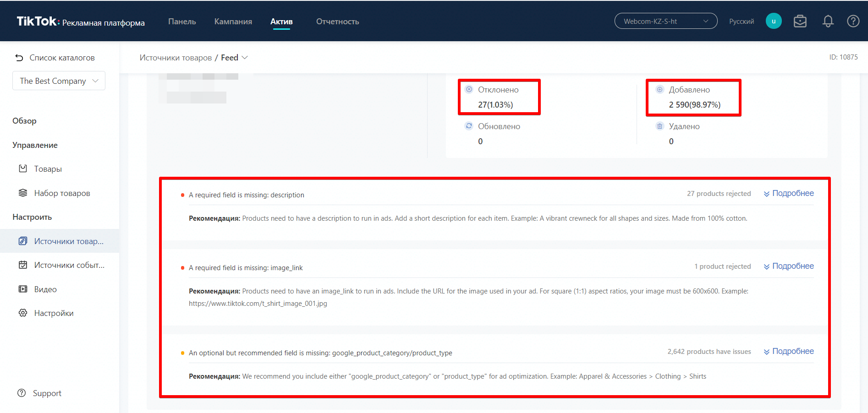This screenshot has width=868, height=413.
Task: Click the user avatar icon
Action: 773,22
